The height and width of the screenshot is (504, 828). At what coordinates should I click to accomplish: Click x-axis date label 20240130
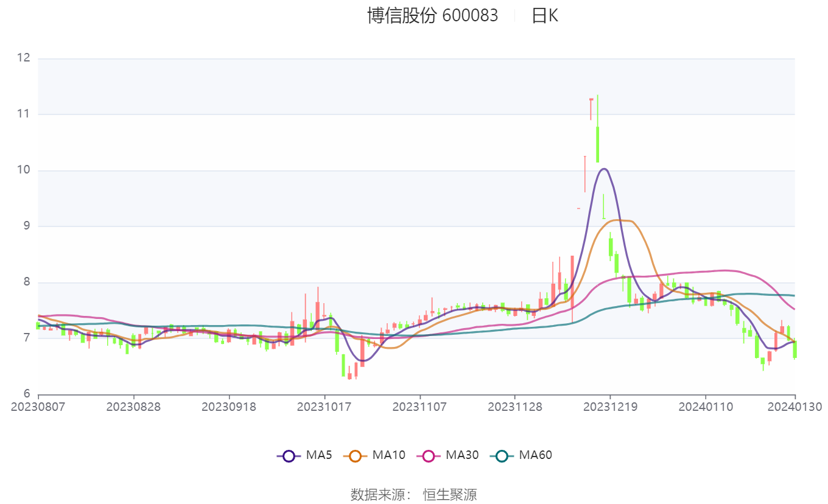coord(795,406)
